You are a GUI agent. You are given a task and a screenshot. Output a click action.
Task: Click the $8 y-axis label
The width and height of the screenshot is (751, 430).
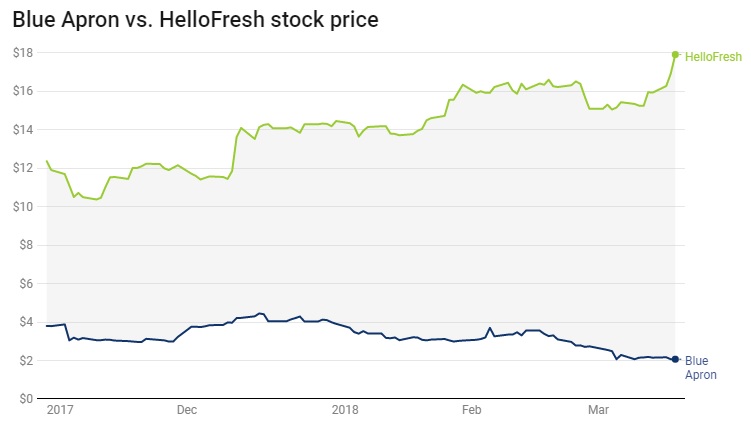point(27,245)
